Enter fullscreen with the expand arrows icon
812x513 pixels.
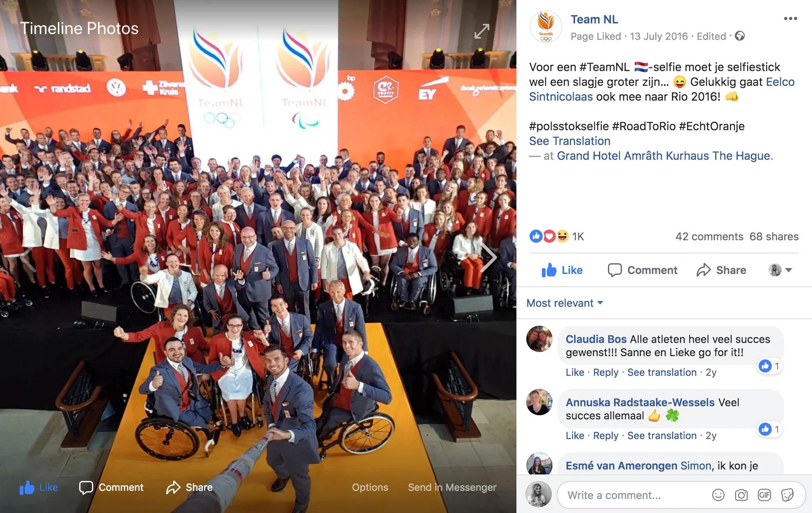[482, 31]
